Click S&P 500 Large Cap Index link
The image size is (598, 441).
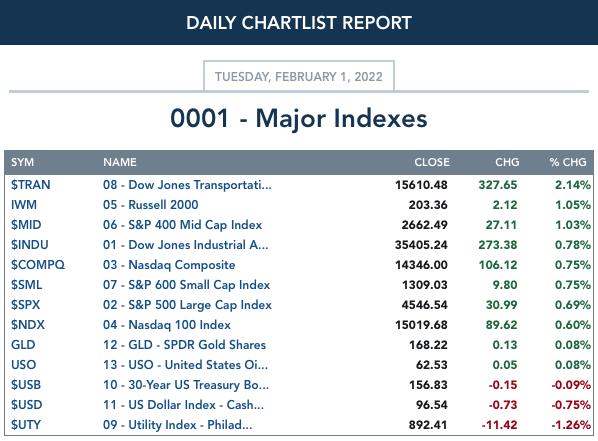[187, 305]
